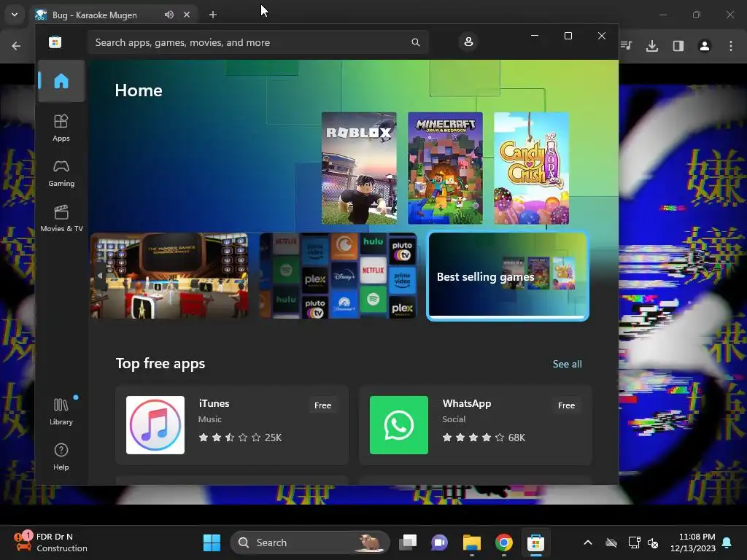Screen dimensions: 747x560
Task: Open the Candy Crush Soda tile
Action: 532,168
